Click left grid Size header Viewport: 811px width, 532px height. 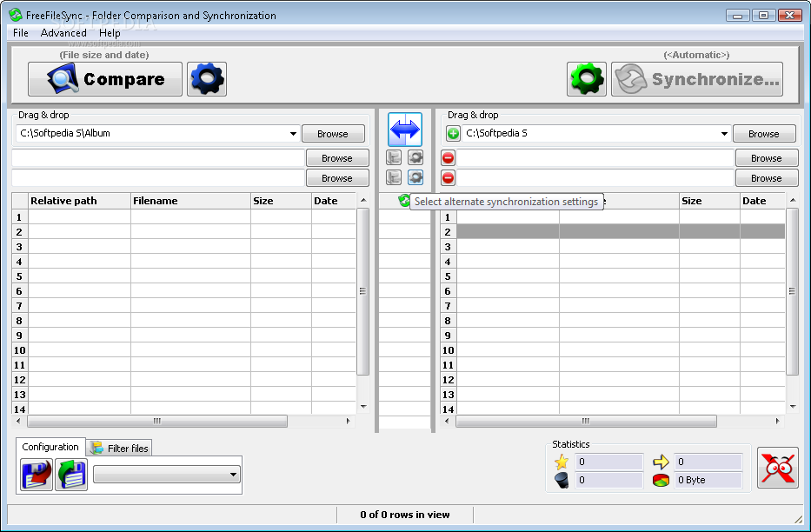(282, 201)
